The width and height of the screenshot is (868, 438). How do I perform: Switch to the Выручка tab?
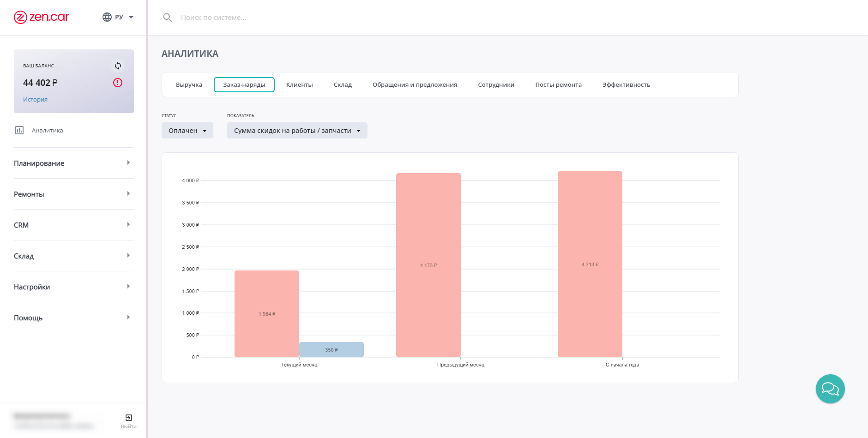[189, 84]
